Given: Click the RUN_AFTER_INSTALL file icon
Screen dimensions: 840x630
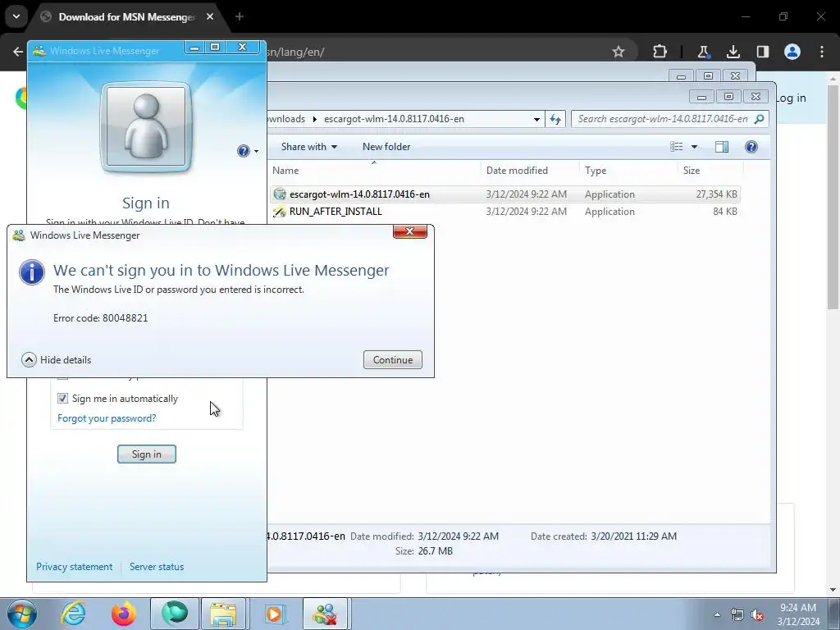Looking at the screenshot, I should [x=280, y=212].
